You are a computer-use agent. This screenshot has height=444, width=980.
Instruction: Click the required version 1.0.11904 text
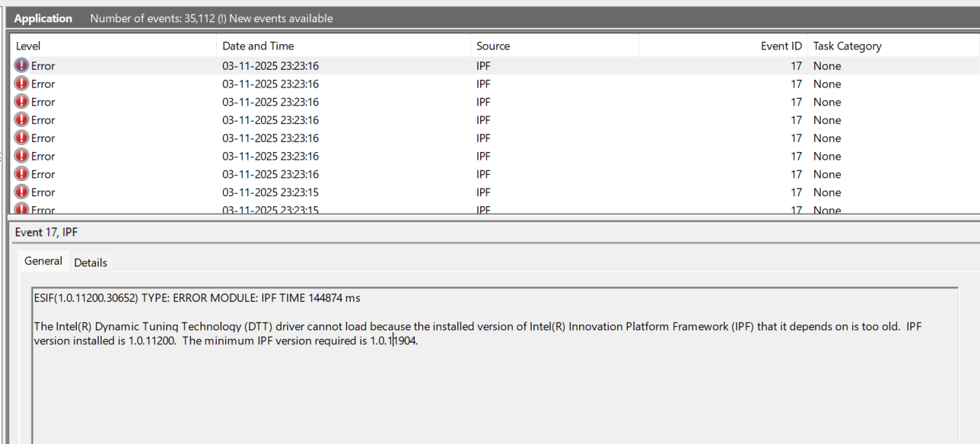(x=394, y=341)
